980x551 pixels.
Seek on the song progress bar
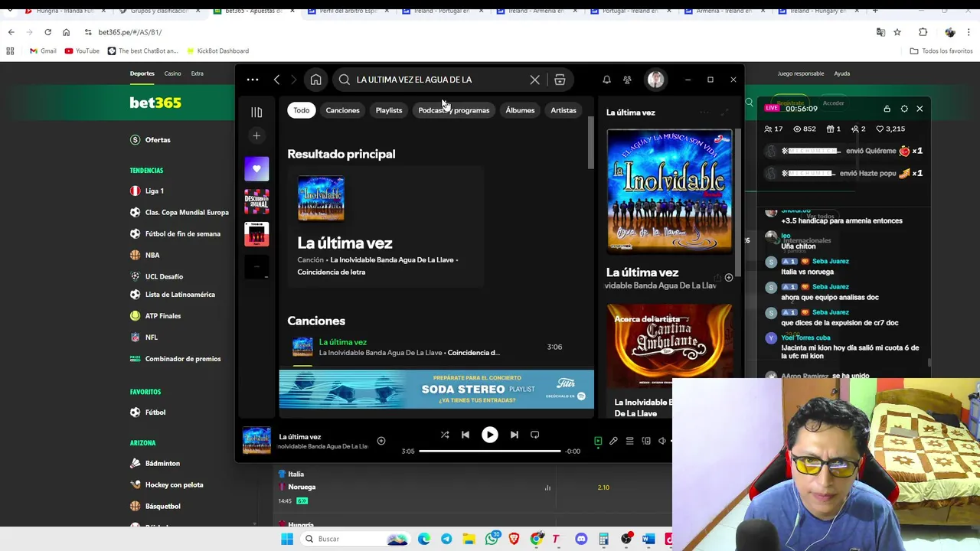490,451
